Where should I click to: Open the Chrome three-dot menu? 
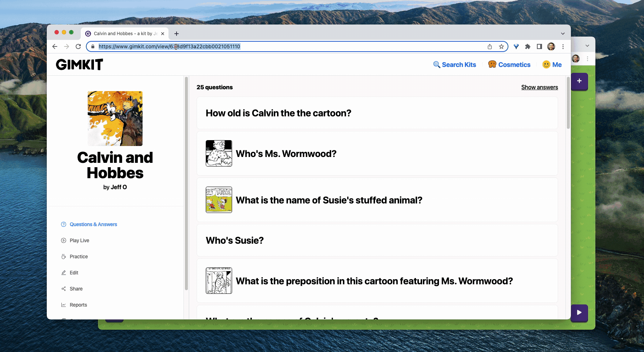coord(563,46)
